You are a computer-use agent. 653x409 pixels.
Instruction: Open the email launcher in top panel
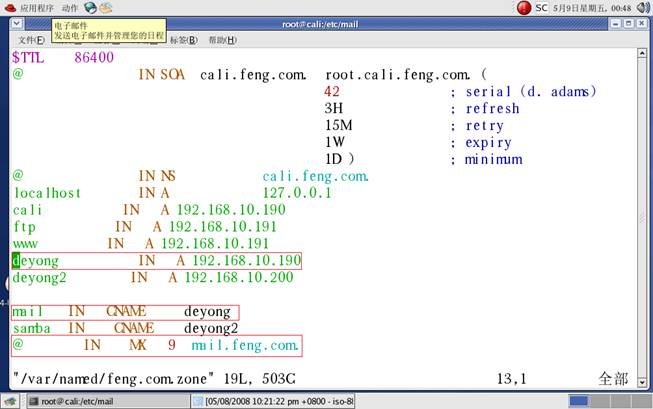coord(105,7)
